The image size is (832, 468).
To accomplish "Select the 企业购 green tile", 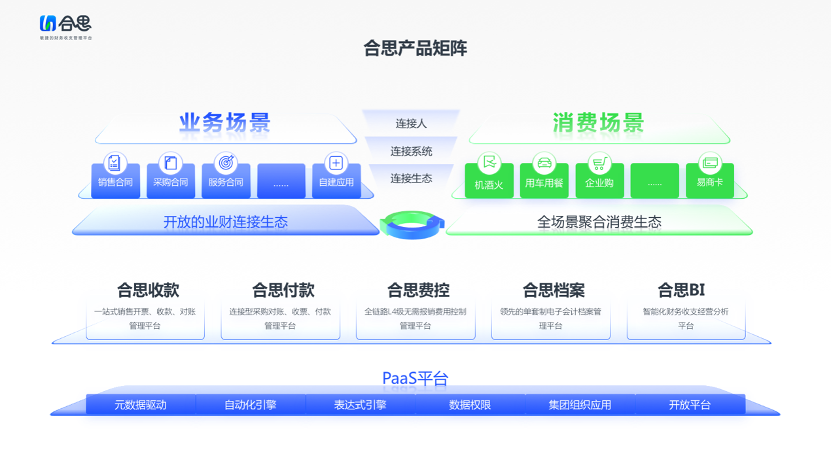I will 600,181.
